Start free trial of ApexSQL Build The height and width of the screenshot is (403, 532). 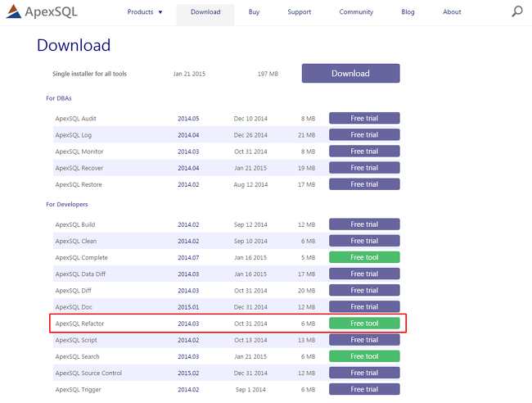tap(364, 224)
